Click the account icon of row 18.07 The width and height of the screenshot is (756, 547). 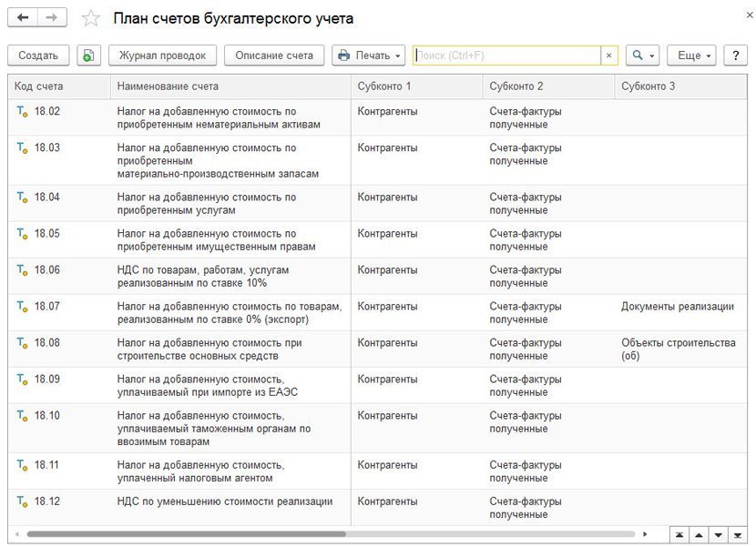coord(22,307)
